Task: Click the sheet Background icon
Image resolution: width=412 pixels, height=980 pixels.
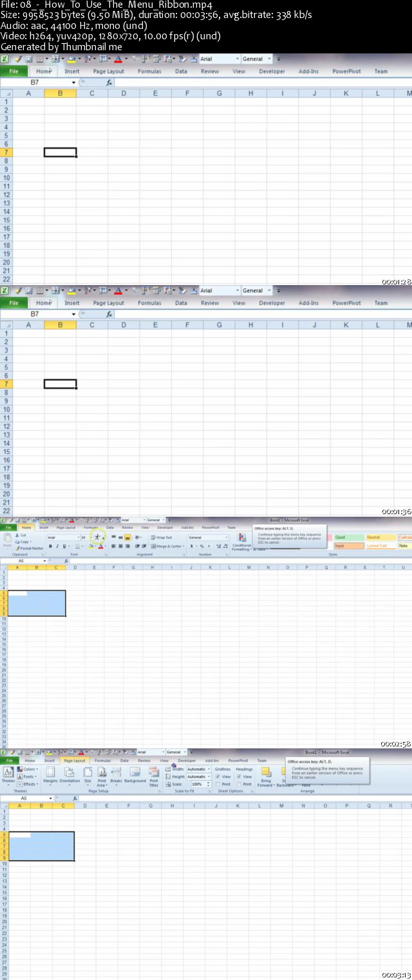Action: tap(135, 772)
